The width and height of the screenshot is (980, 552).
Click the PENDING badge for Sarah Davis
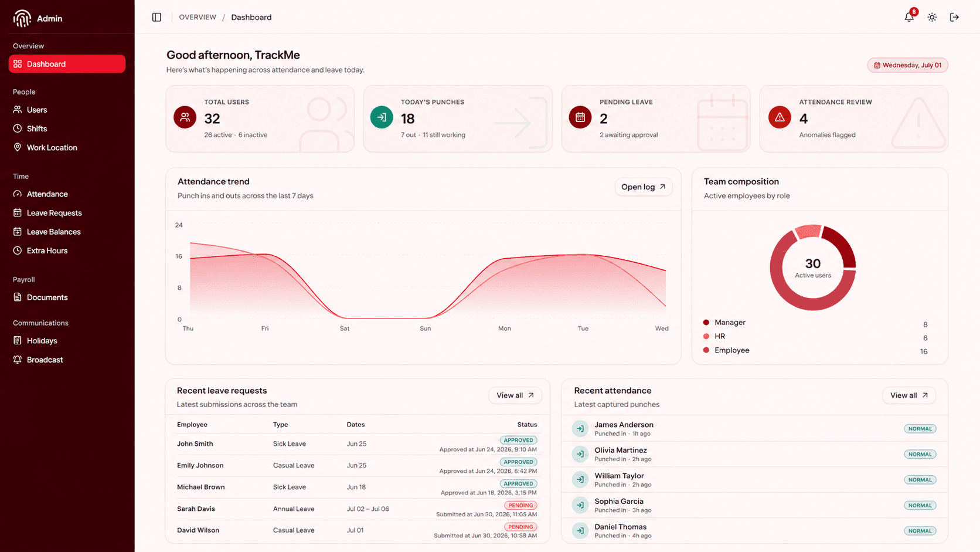[521, 505]
